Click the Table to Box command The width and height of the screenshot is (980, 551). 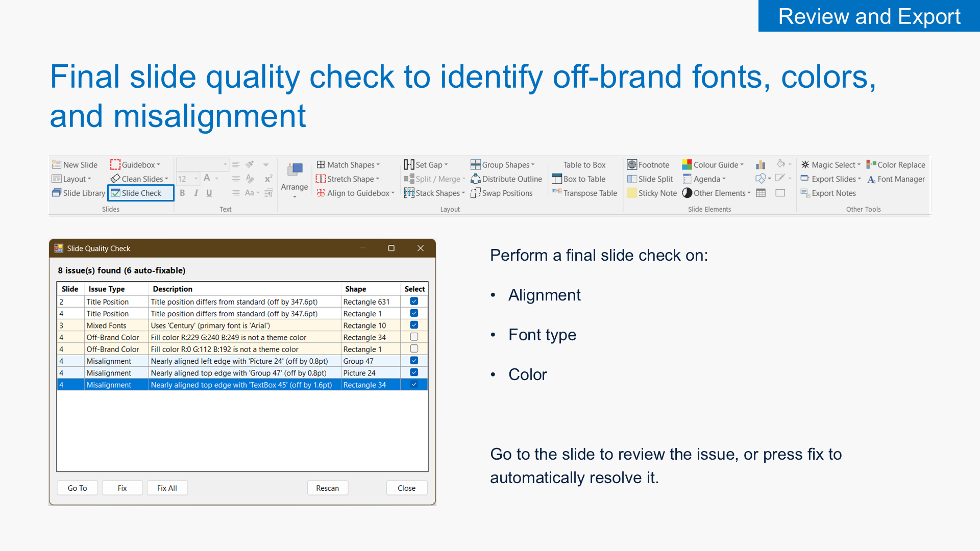tap(584, 165)
